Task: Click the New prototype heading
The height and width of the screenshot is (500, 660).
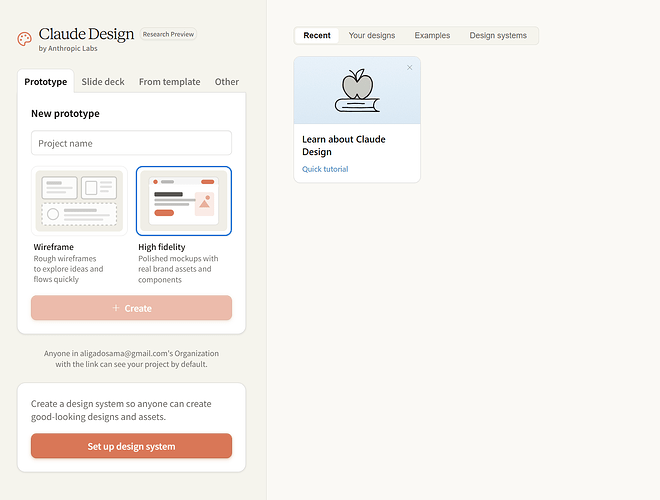Action: click(65, 114)
